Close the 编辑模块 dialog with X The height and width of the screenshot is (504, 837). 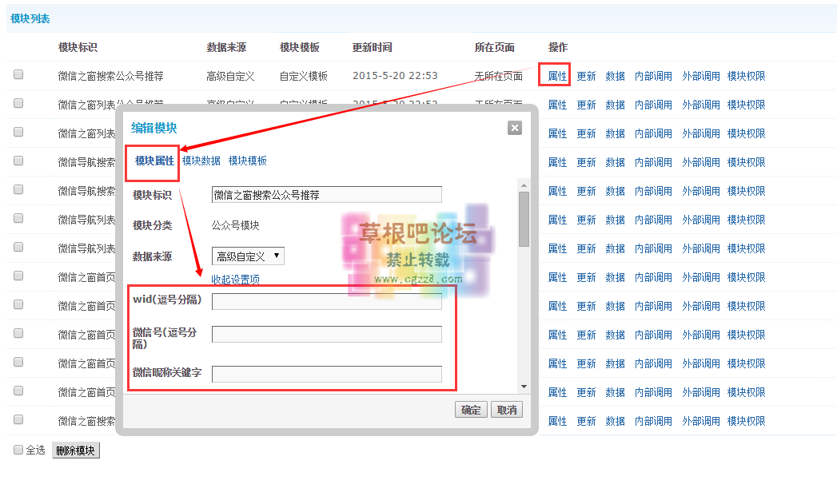(x=514, y=127)
